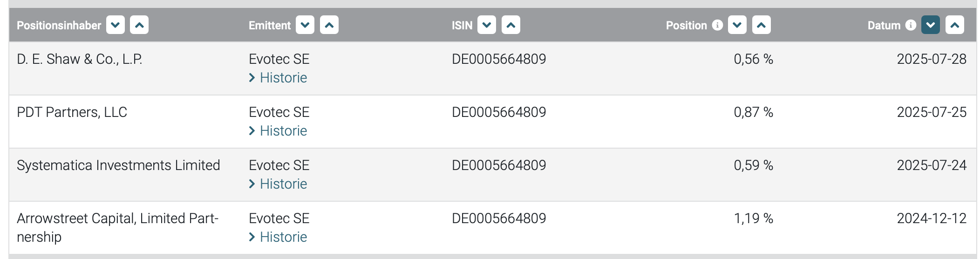Click the ISIN column header label
This screenshot has width=980, height=259.
tap(462, 26)
